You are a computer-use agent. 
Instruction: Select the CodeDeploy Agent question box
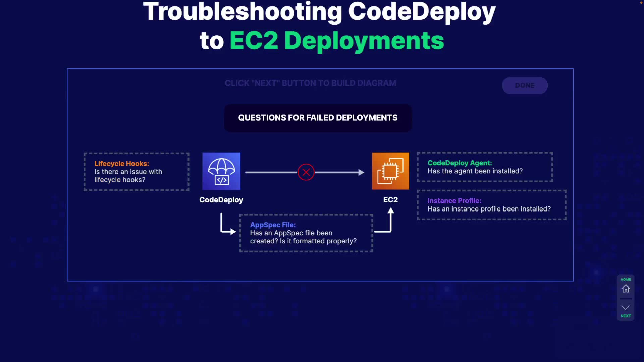click(485, 167)
